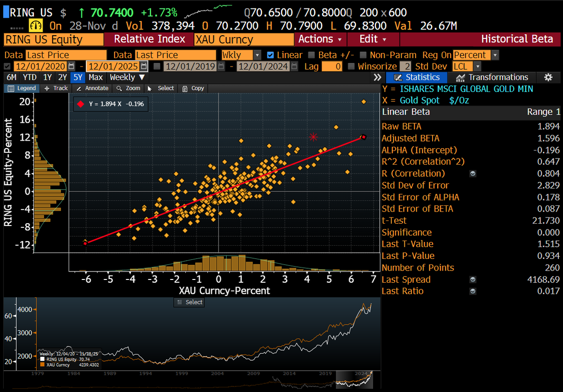The height and width of the screenshot is (392, 563).
Task: Open calendar picker for 12/01/2020 start date
Action: (x=71, y=67)
